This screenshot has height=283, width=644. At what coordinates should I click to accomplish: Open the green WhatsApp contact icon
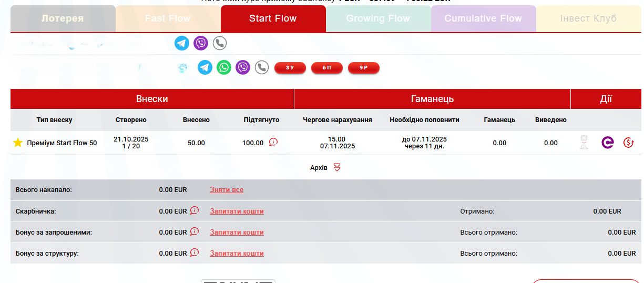224,67
